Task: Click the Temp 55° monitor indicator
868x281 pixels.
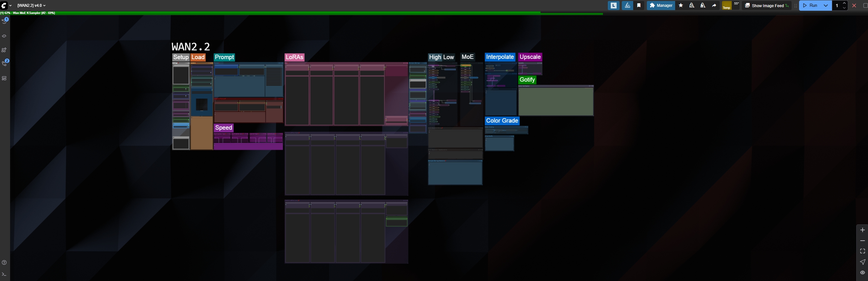Action: coord(730,6)
